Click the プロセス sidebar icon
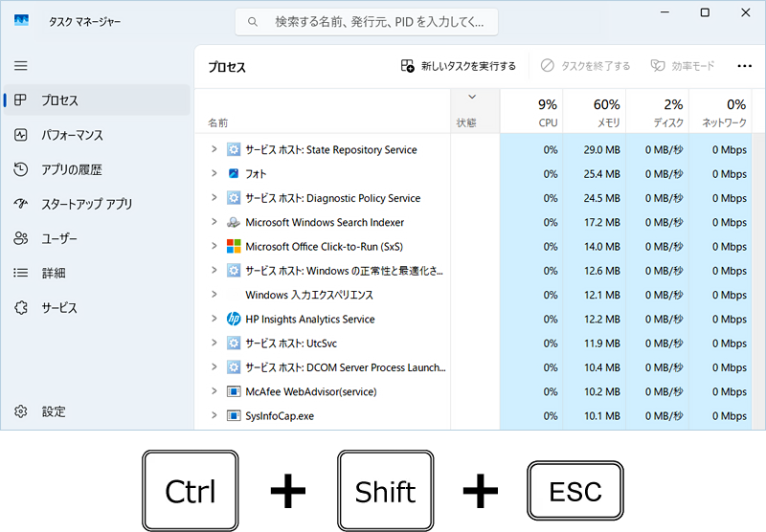Screen dimensions: 766x532 point(20,100)
